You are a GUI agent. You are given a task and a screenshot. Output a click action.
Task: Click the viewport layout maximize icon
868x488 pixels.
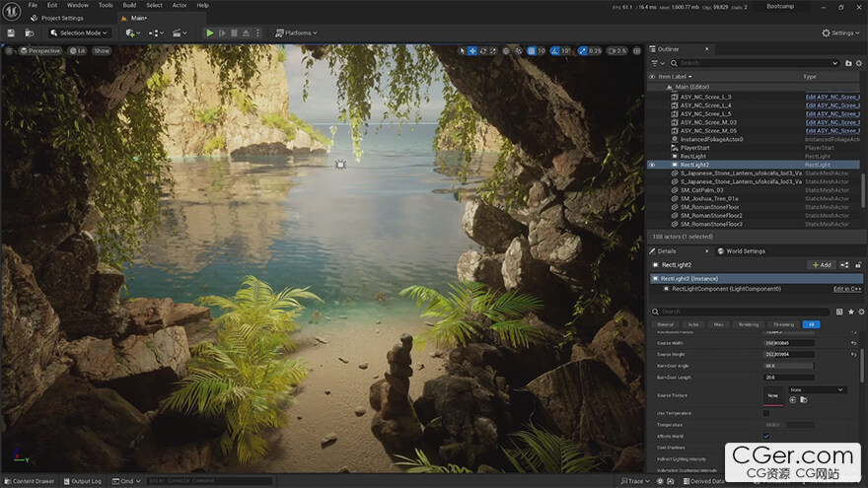[x=637, y=51]
